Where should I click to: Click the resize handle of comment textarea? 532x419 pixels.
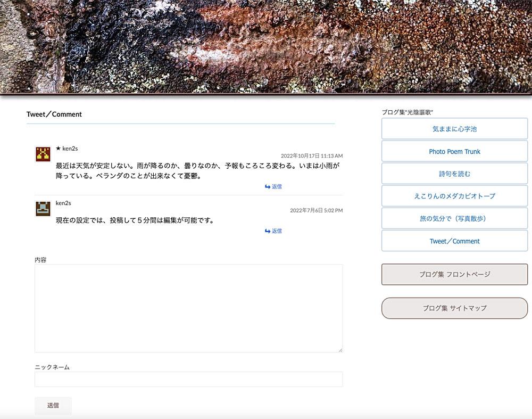340,349
